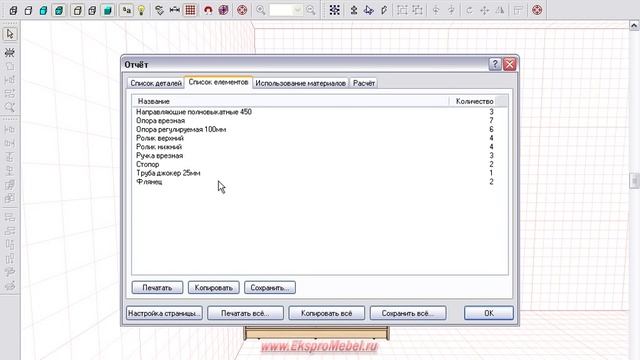Select row 'Стопор'
640x360 pixels.
[x=320, y=164]
